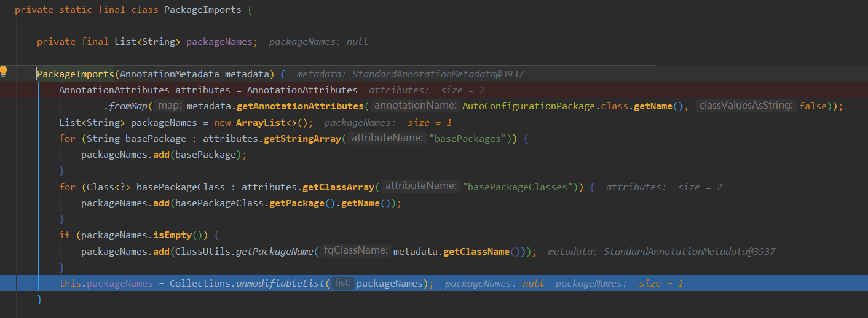868x318 pixels.
Task: Click the getAnnotationAttributes method call
Action: (300, 106)
